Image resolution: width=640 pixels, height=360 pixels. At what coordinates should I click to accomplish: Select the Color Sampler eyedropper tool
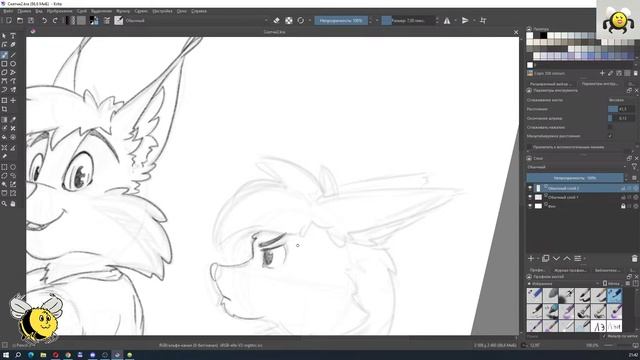13,119
